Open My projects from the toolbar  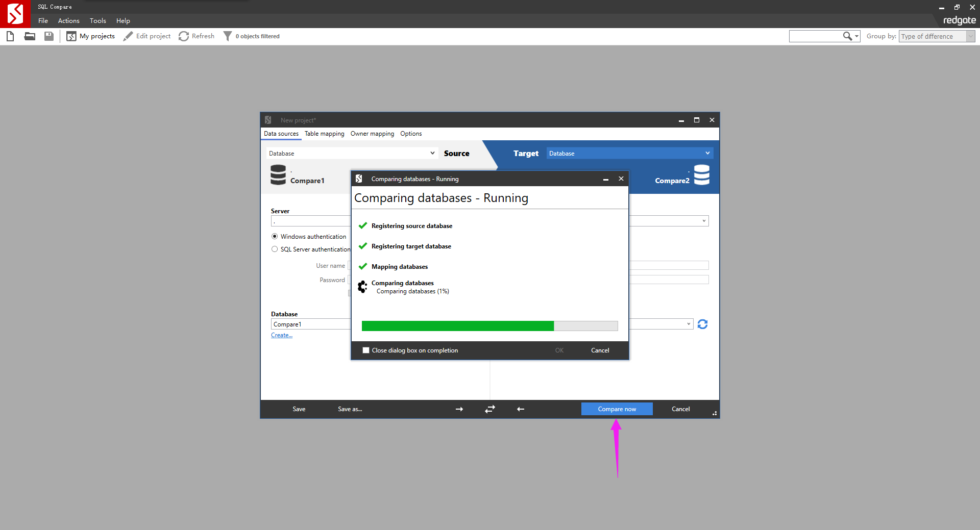pos(91,36)
